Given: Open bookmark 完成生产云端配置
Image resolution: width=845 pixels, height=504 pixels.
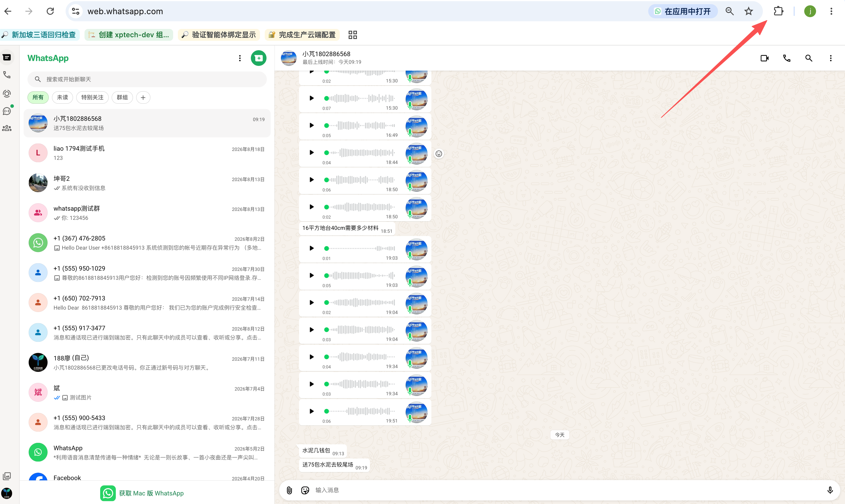Looking at the screenshot, I should [302, 35].
